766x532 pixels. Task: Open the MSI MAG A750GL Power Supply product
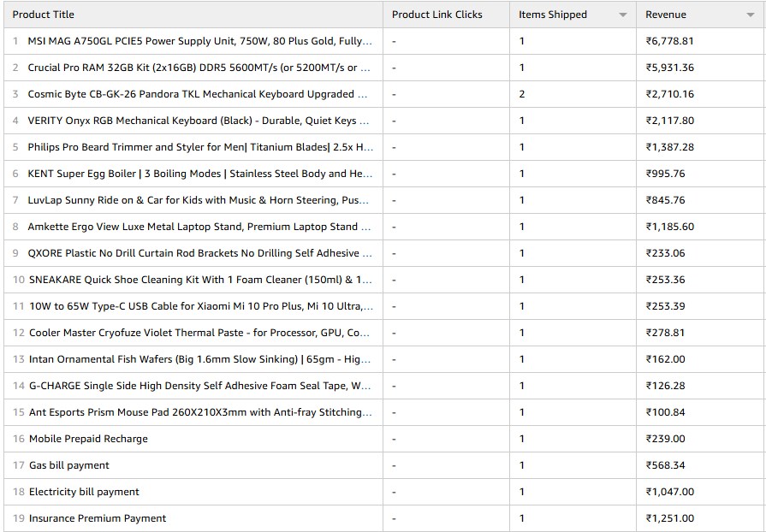click(199, 41)
